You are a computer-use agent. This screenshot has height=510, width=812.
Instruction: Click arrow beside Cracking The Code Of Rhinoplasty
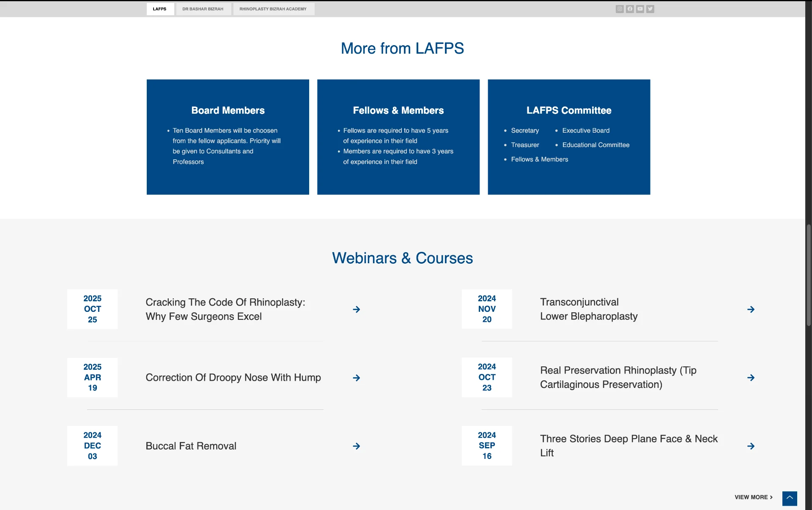pyautogui.click(x=357, y=309)
